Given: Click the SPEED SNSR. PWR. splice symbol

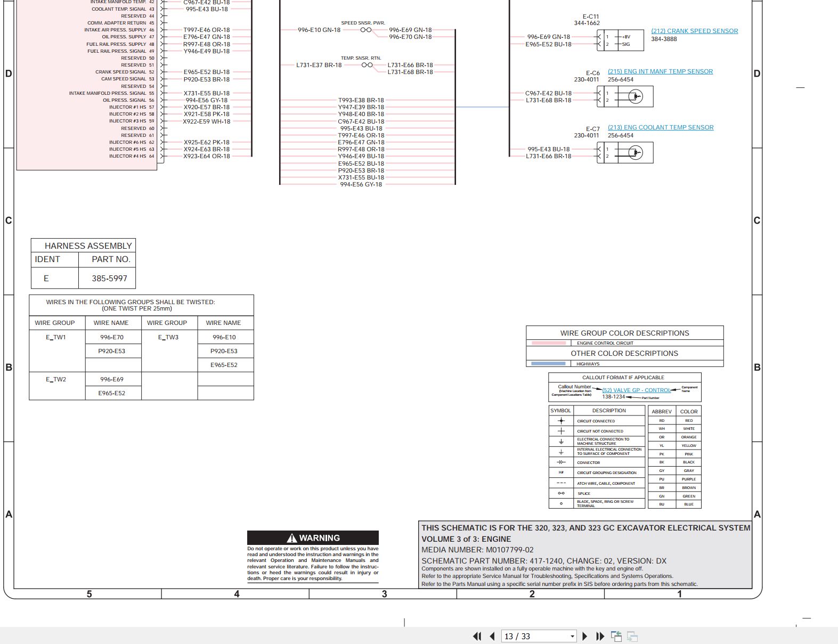Looking at the screenshot, I should (x=366, y=30).
